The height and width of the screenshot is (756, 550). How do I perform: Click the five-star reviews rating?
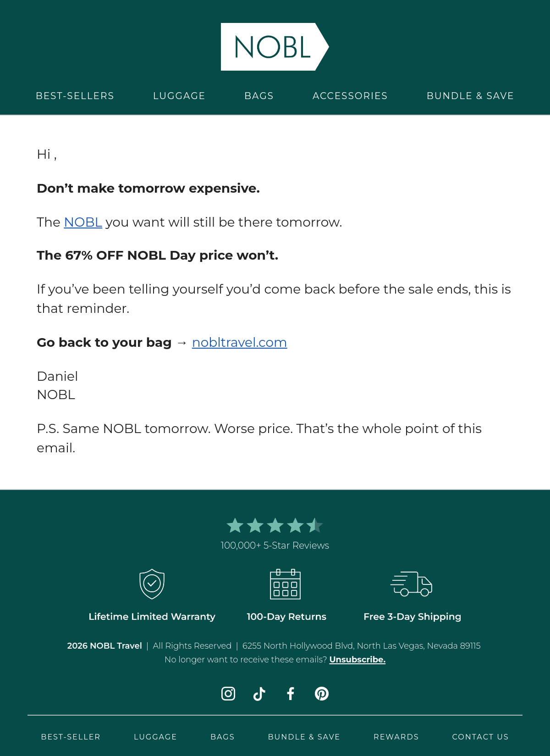coord(275,525)
